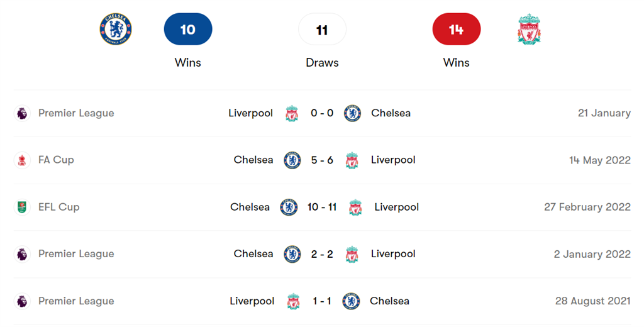
Task: Open the 10 - 11 EFL Cup score
Action: point(322,207)
